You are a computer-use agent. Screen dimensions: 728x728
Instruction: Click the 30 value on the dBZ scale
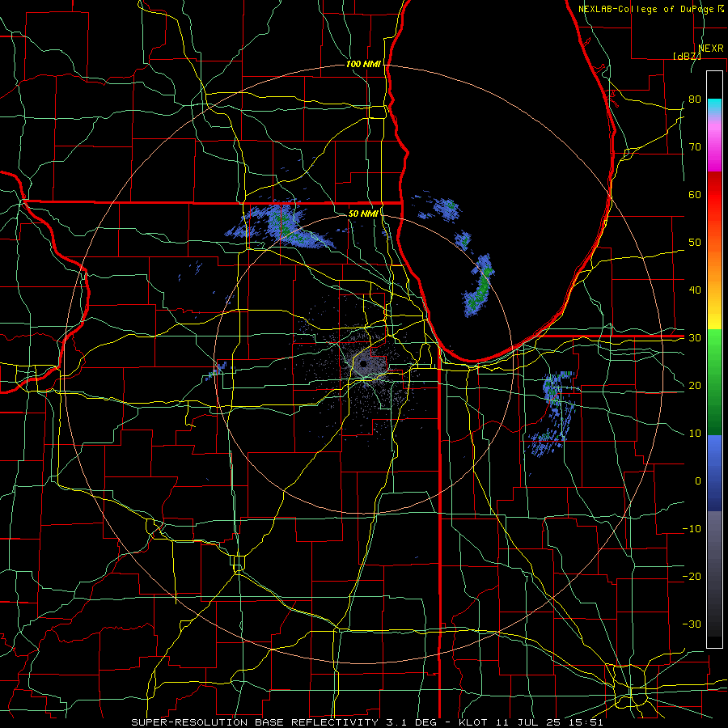pyautogui.click(x=695, y=338)
